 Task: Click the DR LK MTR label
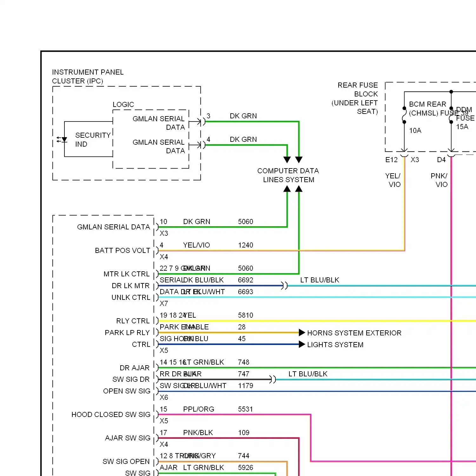click(130, 286)
